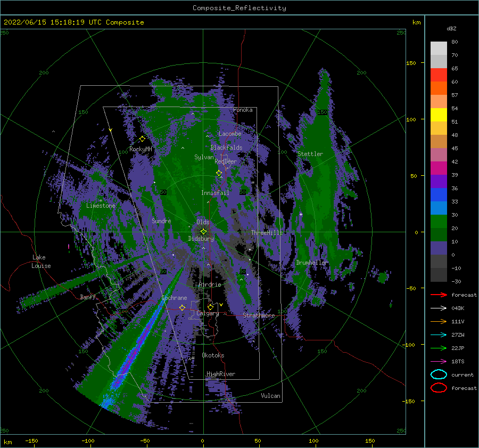Image resolution: width=479 pixels, height=448 pixels.
Task: Click the cyan current oval icon
Action: [439, 374]
